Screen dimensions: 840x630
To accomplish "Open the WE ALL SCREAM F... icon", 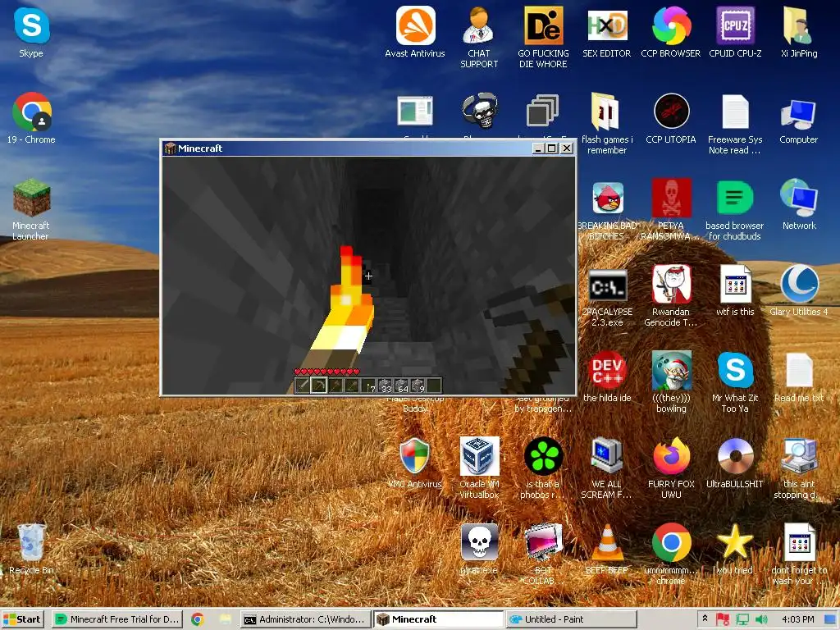I will [607, 468].
